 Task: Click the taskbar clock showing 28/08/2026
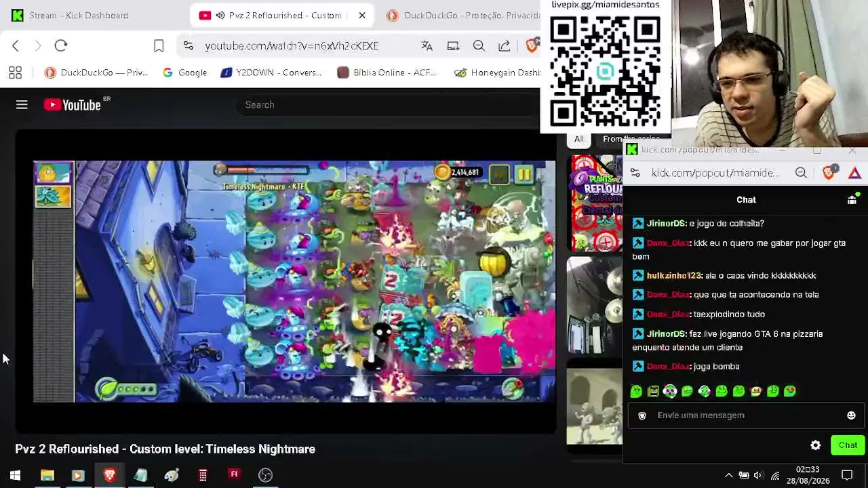pos(808,475)
